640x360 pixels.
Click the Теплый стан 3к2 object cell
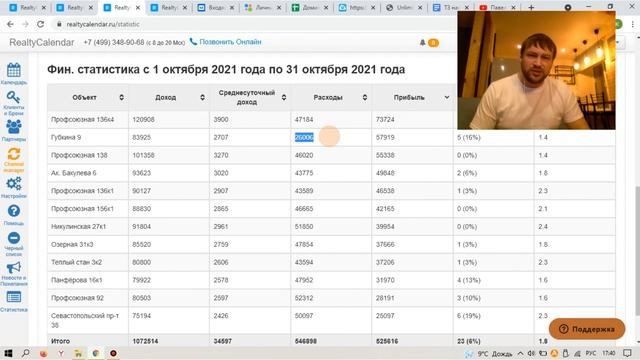pos(88,262)
